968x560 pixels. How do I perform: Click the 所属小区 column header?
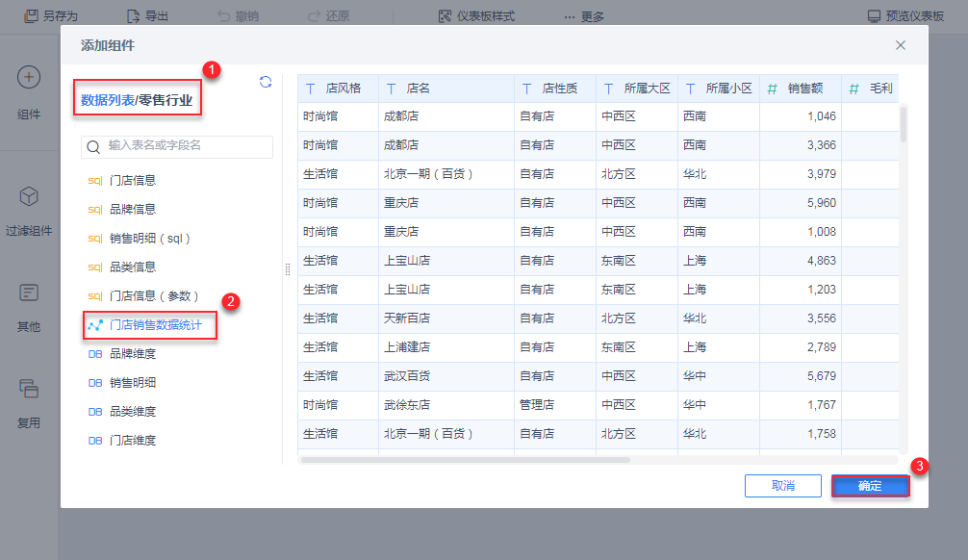(x=719, y=89)
